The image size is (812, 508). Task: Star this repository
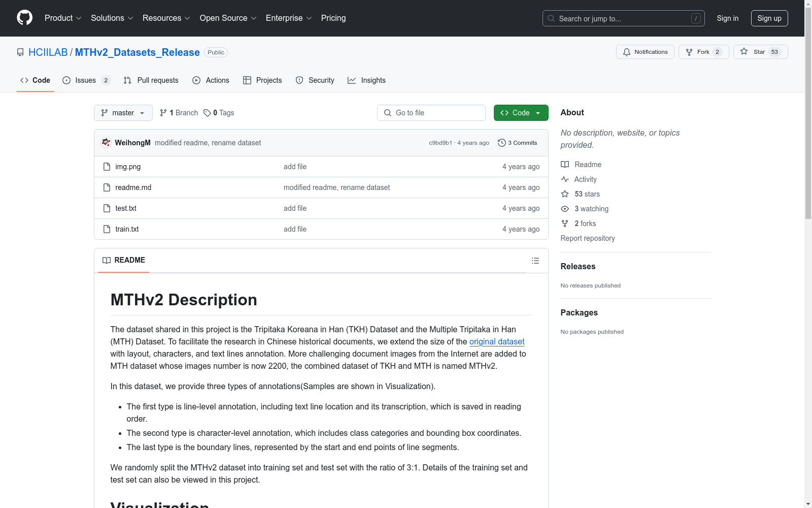760,52
